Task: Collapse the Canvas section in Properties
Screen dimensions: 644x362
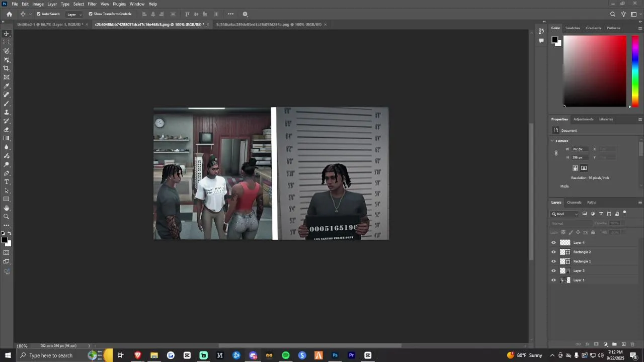Action: point(552,141)
